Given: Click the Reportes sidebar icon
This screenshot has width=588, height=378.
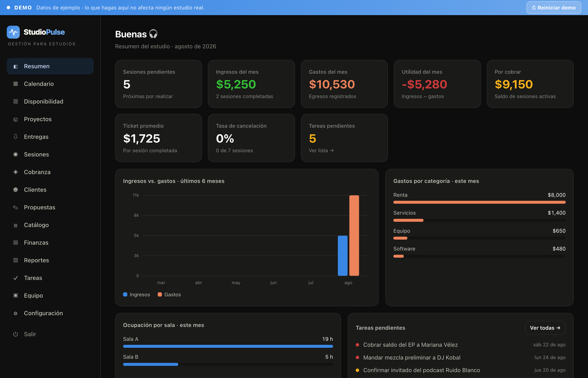Looking at the screenshot, I should pyautogui.click(x=16, y=260).
